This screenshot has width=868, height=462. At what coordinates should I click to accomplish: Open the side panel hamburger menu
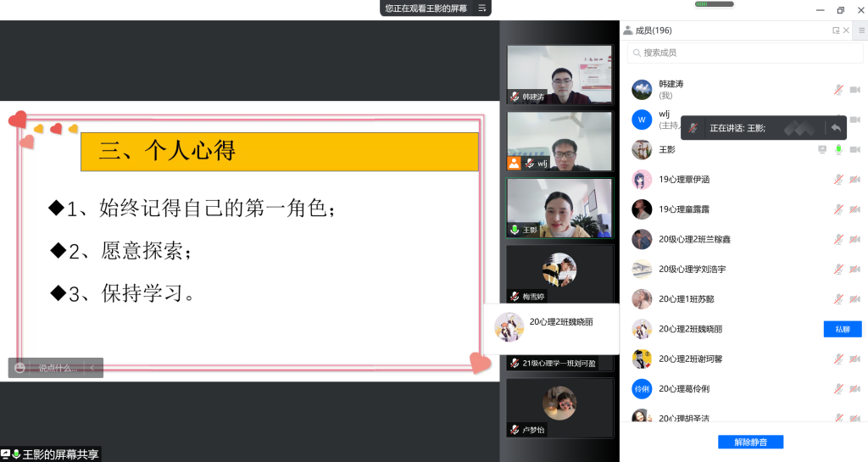point(861,31)
